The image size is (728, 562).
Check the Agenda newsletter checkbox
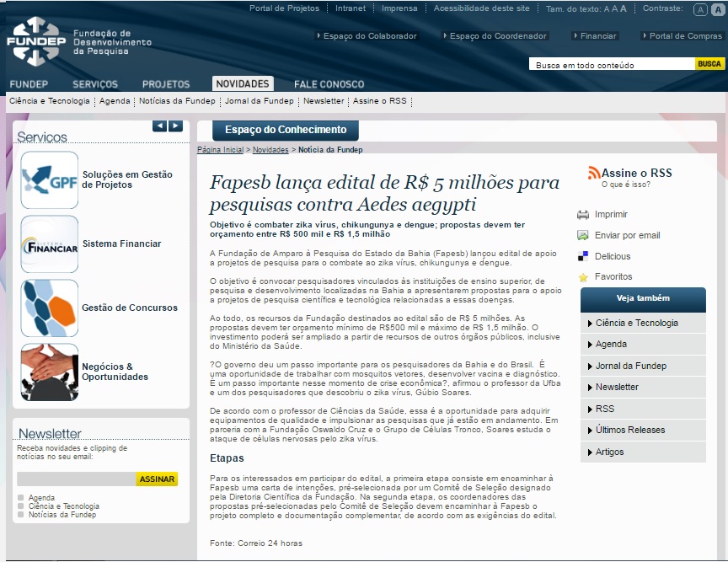21,498
